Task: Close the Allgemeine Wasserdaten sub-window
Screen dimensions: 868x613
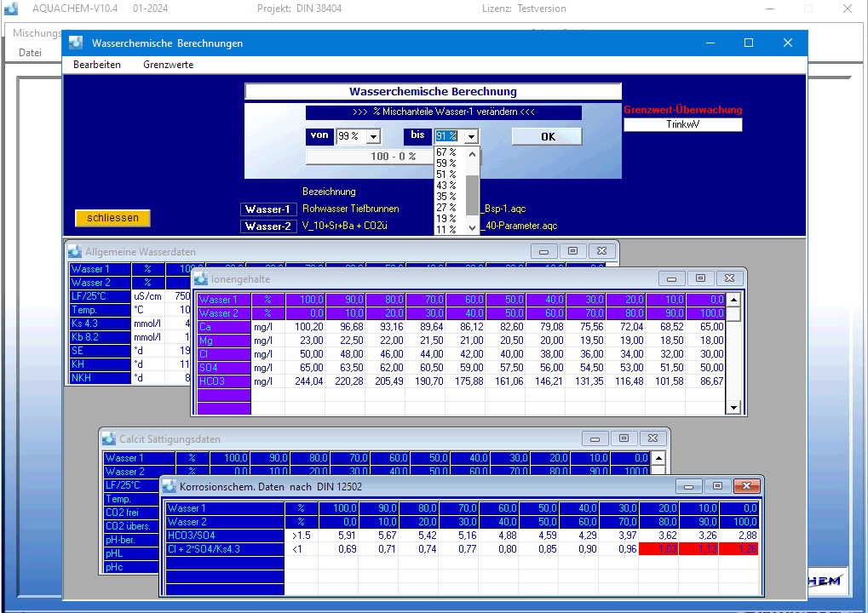Action: coord(601,251)
